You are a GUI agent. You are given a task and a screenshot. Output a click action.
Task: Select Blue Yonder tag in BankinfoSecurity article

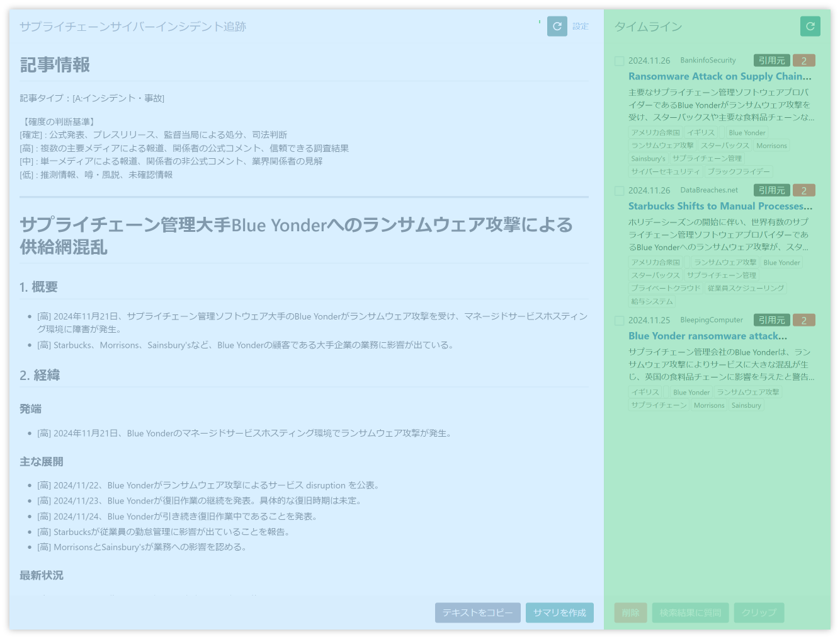click(747, 132)
